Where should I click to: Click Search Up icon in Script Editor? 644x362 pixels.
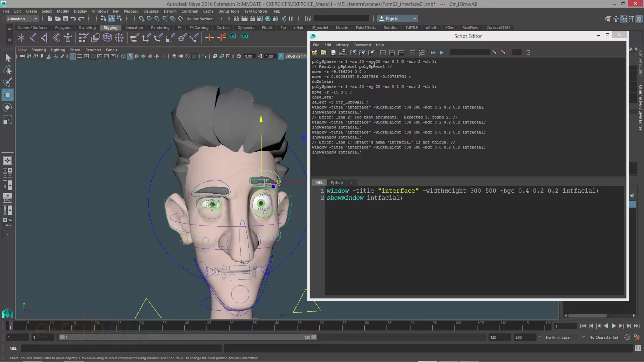(x=503, y=52)
